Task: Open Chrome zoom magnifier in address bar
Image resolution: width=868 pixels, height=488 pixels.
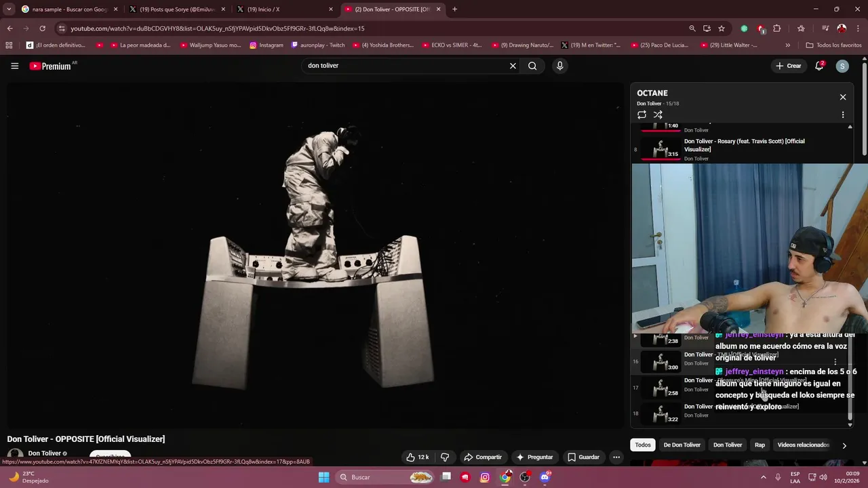Action: click(x=692, y=28)
